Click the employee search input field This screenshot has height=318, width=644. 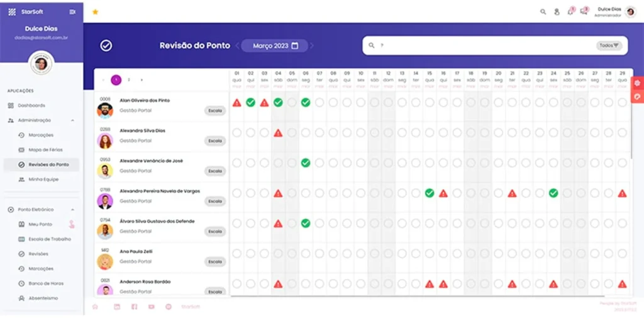coord(484,45)
